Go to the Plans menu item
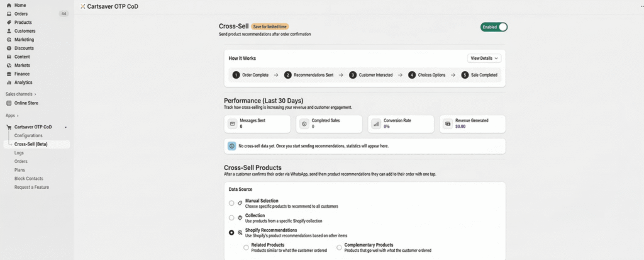The width and height of the screenshot is (644, 260). pos(20,170)
